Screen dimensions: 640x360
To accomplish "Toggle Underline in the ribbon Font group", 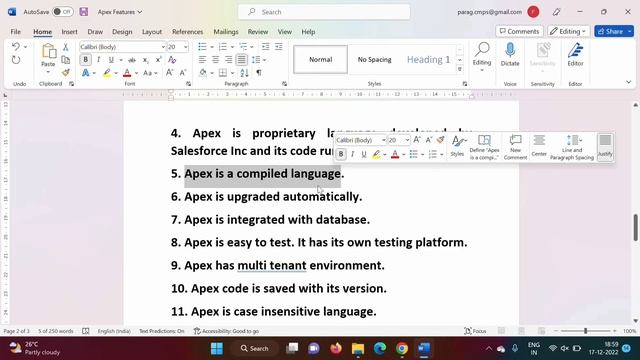I will click(111, 60).
